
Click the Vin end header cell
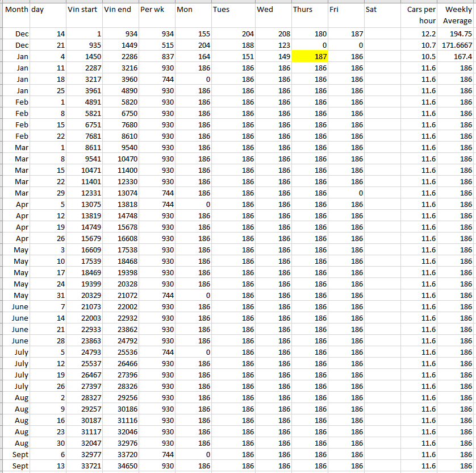click(120, 15)
